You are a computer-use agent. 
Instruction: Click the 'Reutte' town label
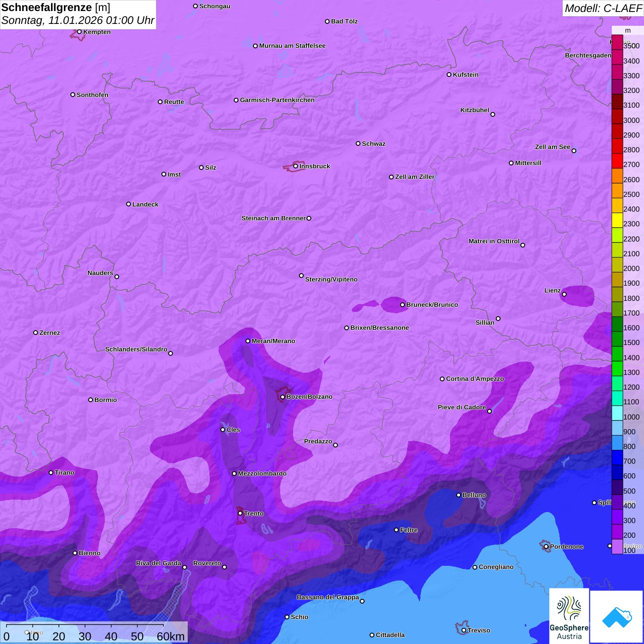[x=174, y=102]
